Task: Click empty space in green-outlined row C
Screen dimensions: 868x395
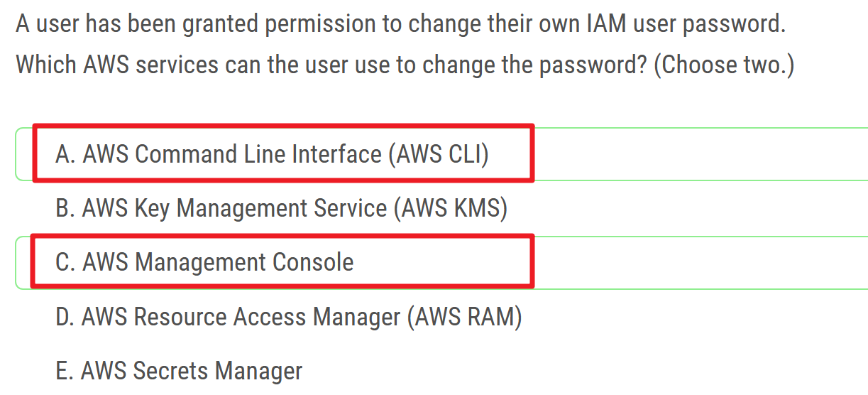Action: [x=696, y=262]
